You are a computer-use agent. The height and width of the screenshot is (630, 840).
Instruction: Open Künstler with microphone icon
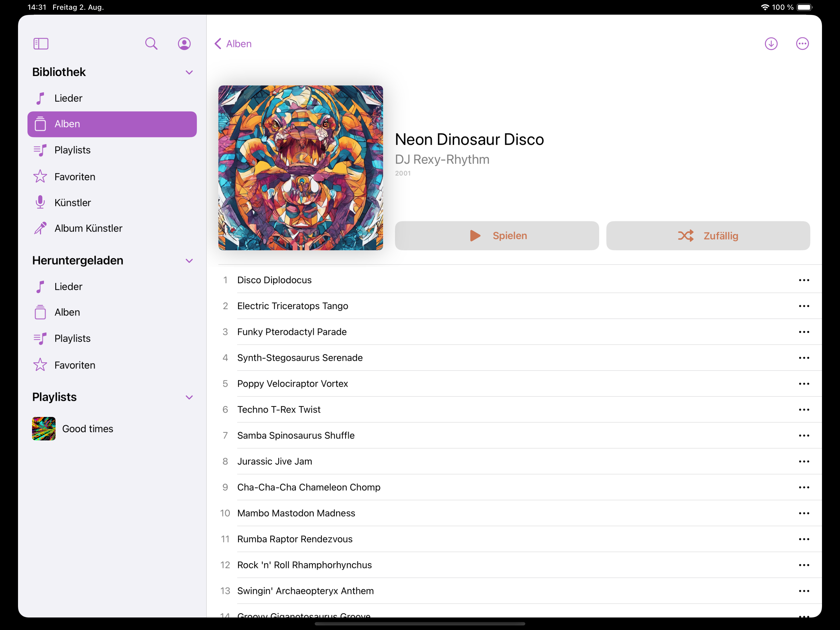[x=72, y=202]
